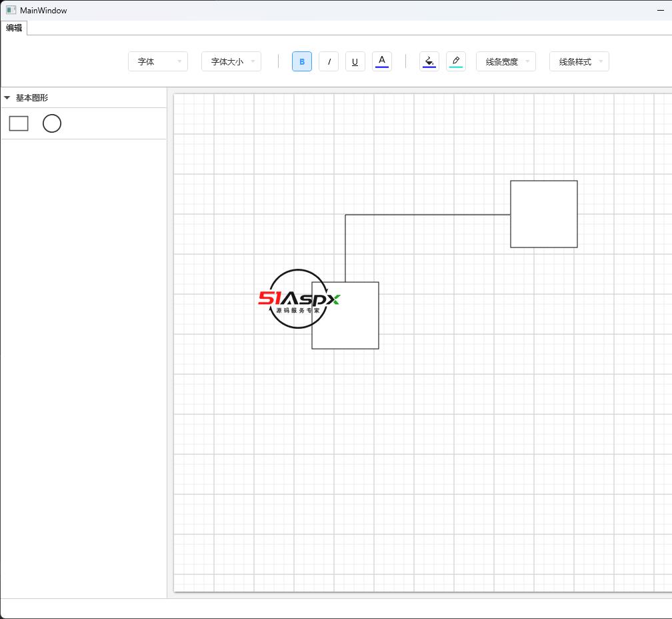Click the MainWindow app icon in title bar
This screenshot has height=619, width=672.
pos(11,10)
